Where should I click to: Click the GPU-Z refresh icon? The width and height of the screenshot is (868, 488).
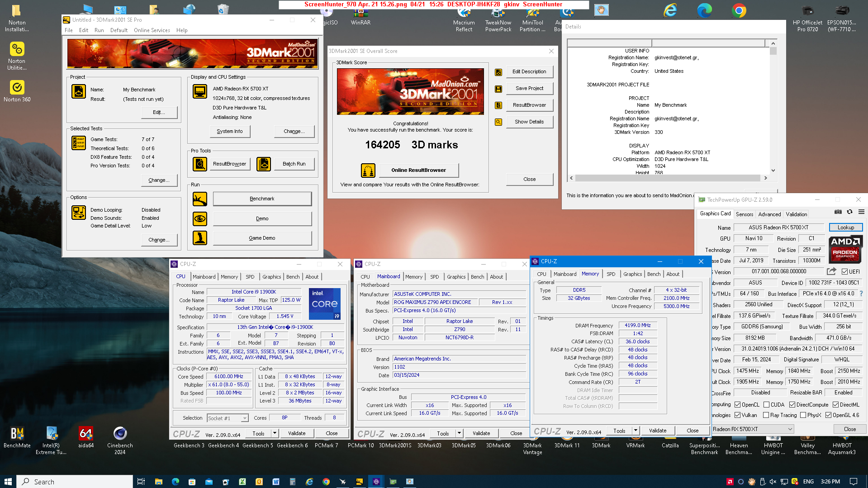[x=850, y=212]
